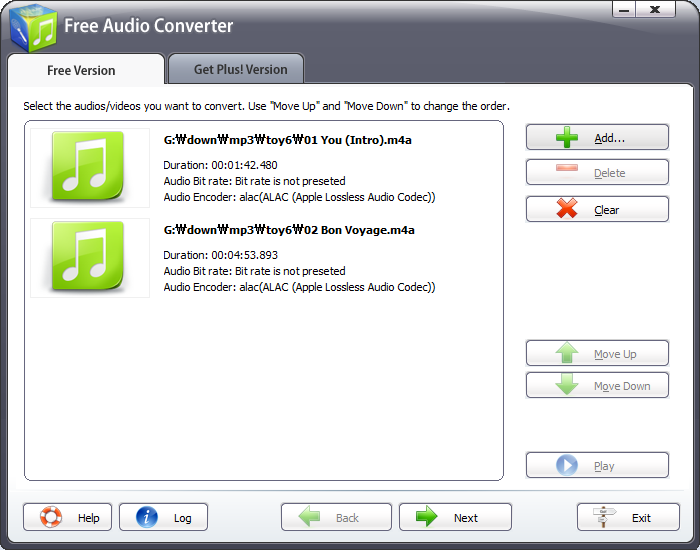This screenshot has width=700, height=550.
Task: Go Back to previous step
Action: [336, 517]
